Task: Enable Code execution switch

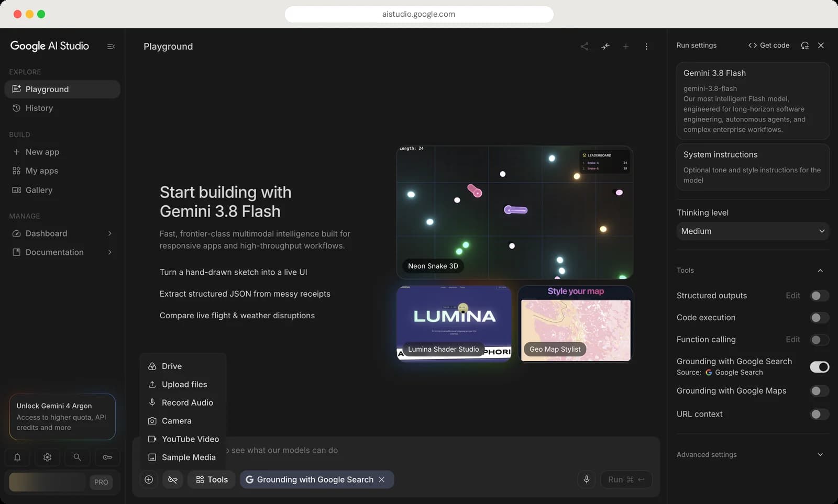Action: click(x=820, y=318)
